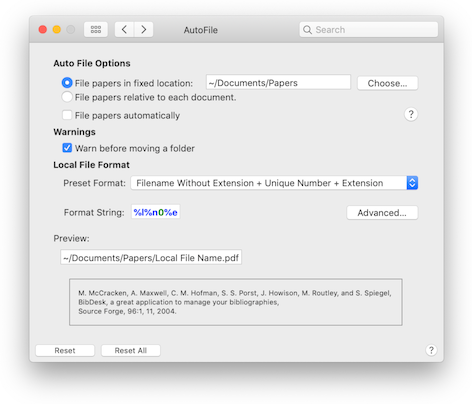The height and width of the screenshot is (404, 472).
Task: Click Choose... to pick papers folder
Action: 387,83
